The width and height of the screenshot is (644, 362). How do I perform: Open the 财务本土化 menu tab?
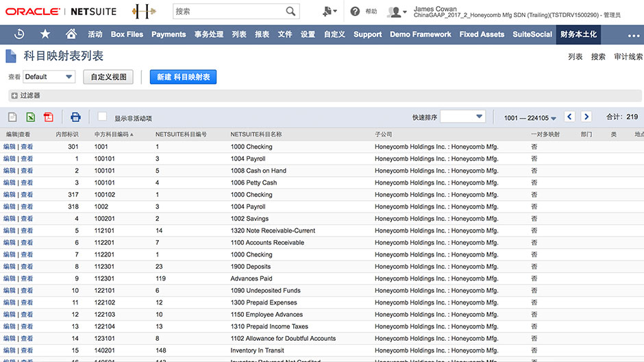click(x=578, y=34)
